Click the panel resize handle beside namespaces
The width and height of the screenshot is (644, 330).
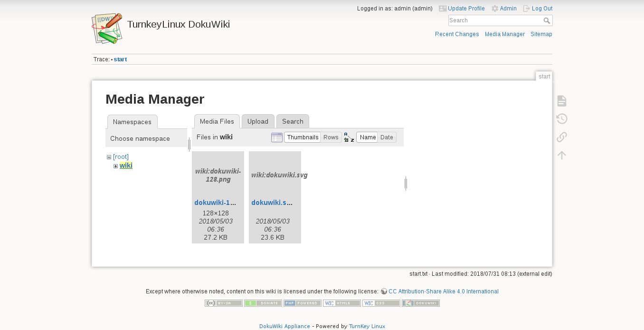coord(189,145)
